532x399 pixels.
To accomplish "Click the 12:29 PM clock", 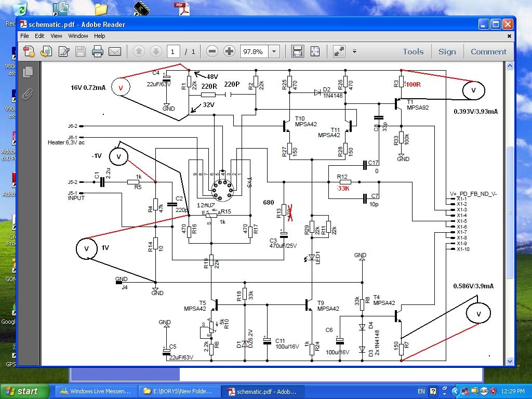I will coord(512,391).
